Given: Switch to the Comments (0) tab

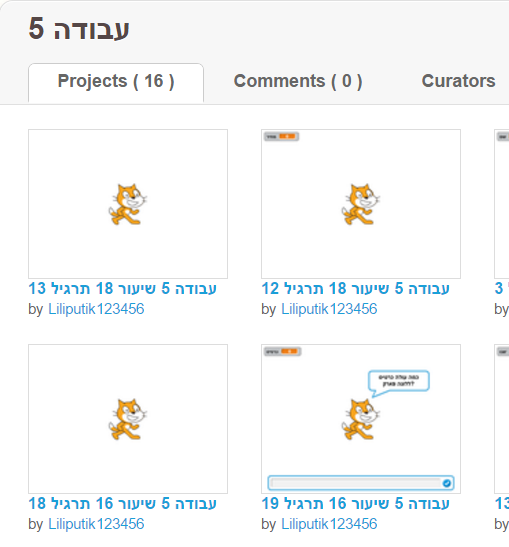Looking at the screenshot, I should point(298,81).
